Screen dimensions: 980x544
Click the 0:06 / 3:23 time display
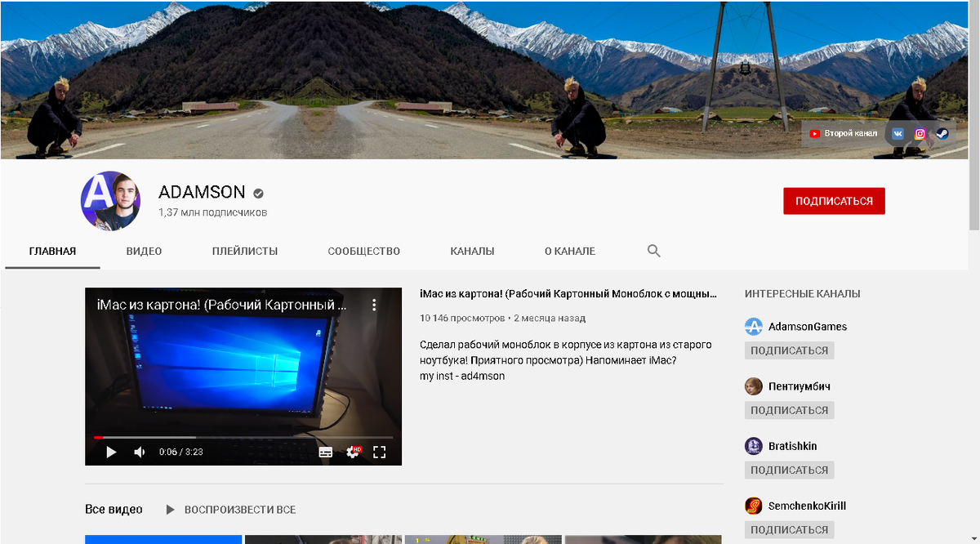point(181,452)
